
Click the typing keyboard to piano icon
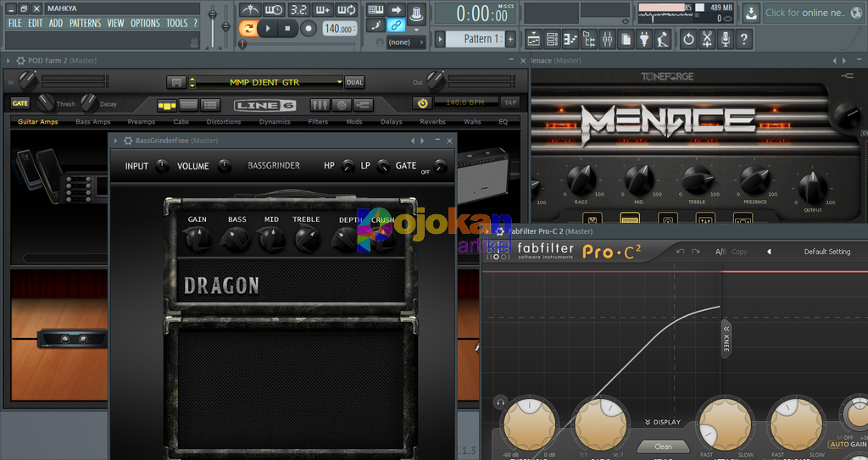pyautogui.click(x=376, y=9)
